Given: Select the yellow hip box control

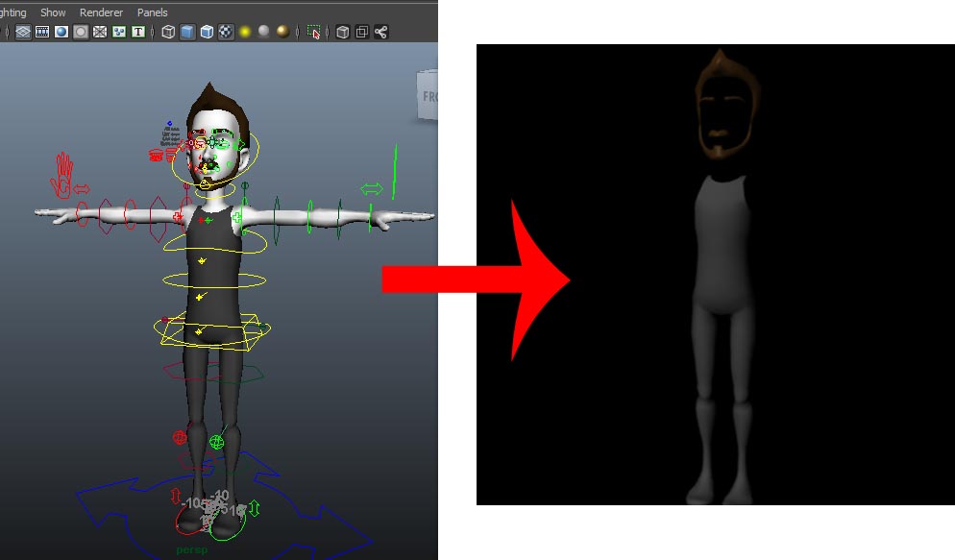Looking at the screenshot, I should pyautogui.click(x=210, y=333).
